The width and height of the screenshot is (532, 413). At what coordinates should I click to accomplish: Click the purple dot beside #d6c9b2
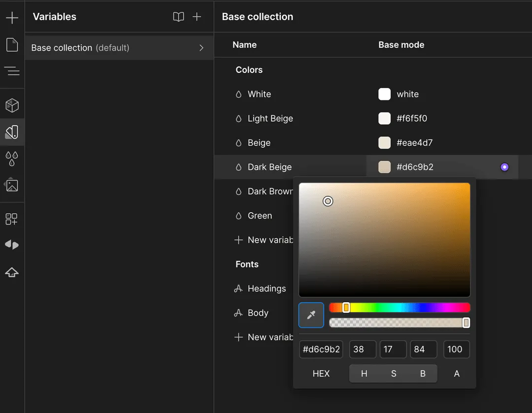click(504, 167)
